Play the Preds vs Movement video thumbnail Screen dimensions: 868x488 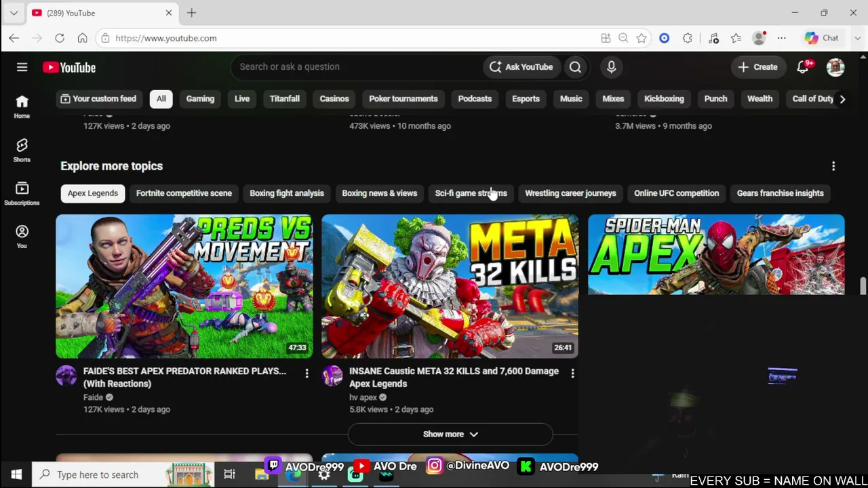click(184, 286)
